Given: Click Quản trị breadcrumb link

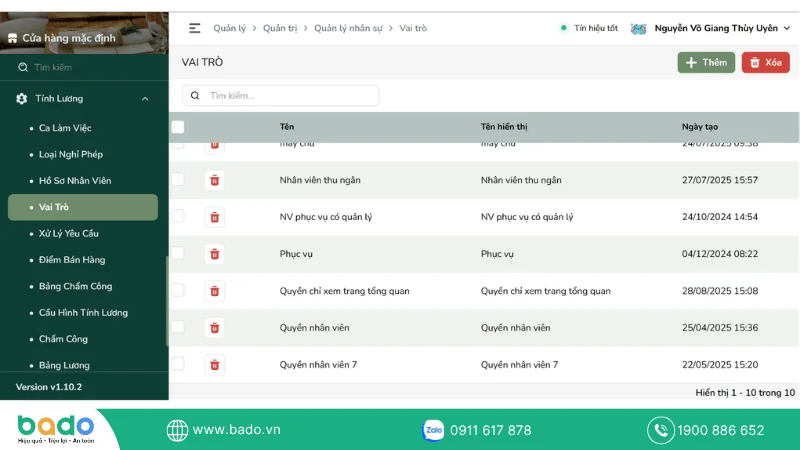Looking at the screenshot, I should coord(280,28).
